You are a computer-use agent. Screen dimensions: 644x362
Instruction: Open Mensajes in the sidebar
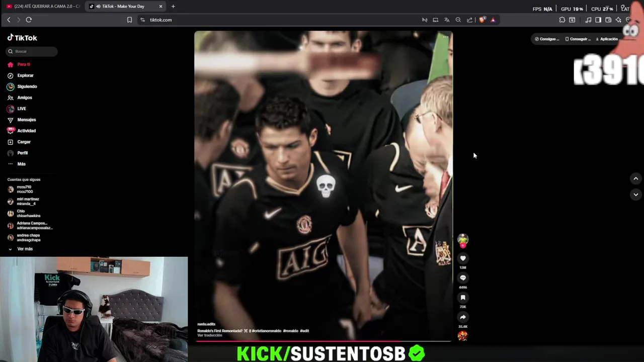click(22, 120)
